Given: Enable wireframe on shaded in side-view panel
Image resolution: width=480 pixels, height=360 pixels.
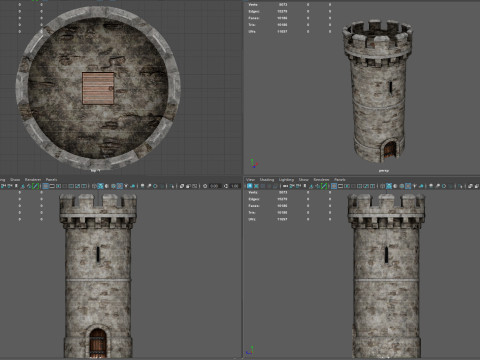Looking at the screenshot, I should pos(401,186).
